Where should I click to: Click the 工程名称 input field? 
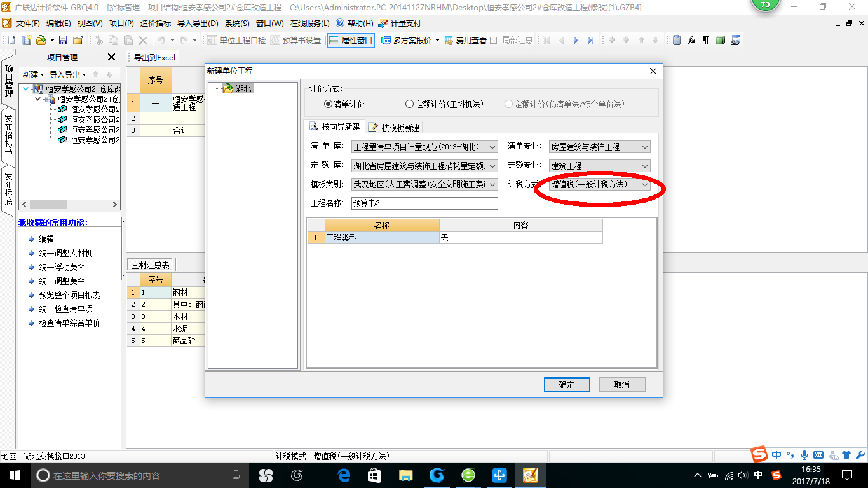pos(424,203)
